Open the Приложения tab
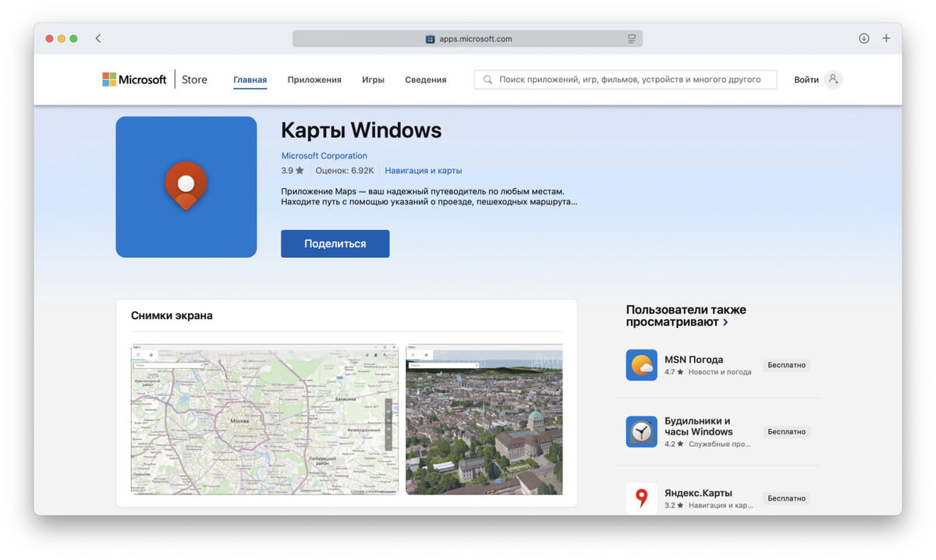This screenshot has height=560, width=936. 314,80
